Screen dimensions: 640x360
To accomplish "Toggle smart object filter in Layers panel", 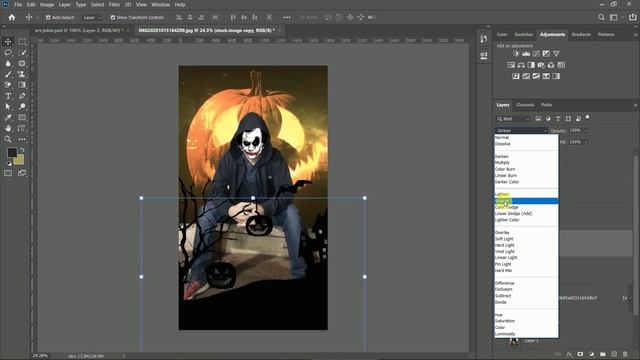I will [x=578, y=119].
